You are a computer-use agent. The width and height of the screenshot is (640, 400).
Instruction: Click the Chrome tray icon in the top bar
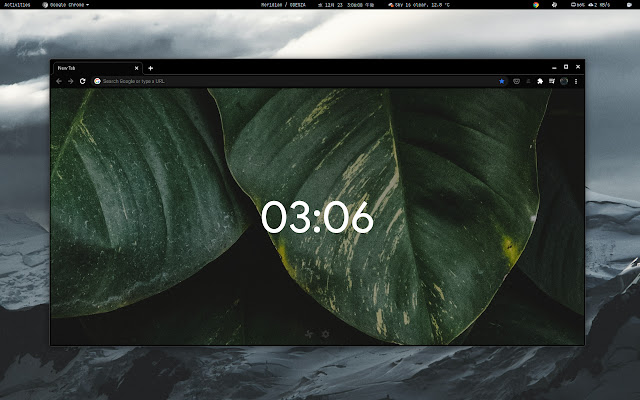point(536,5)
